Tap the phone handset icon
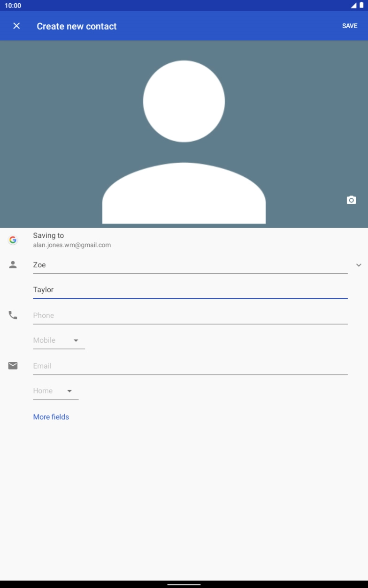368x588 pixels. [x=13, y=316]
